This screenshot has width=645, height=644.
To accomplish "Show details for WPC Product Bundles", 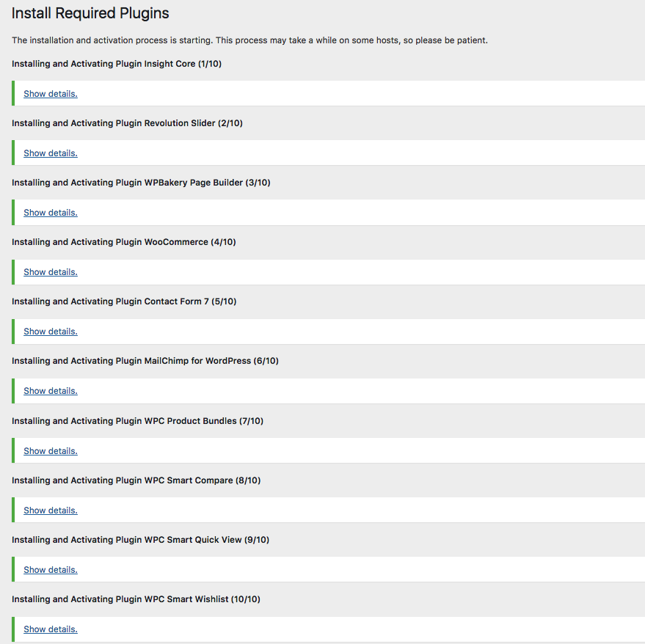I will [x=51, y=450].
